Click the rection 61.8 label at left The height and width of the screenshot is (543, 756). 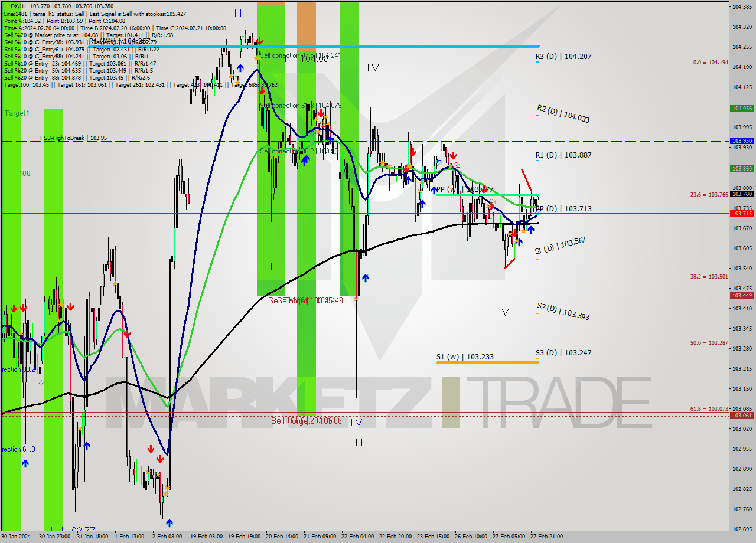click(18, 449)
